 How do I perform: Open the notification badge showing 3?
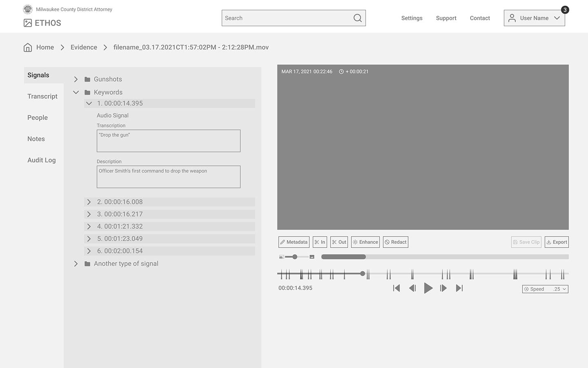[565, 10]
